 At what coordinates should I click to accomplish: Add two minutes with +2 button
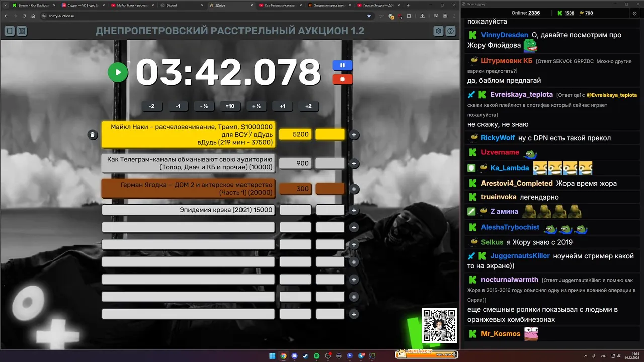coord(308,106)
